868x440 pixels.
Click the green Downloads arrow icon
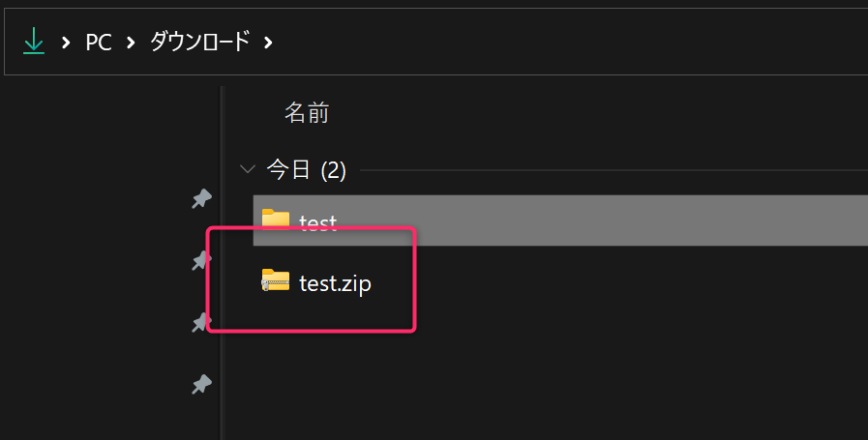(34, 42)
